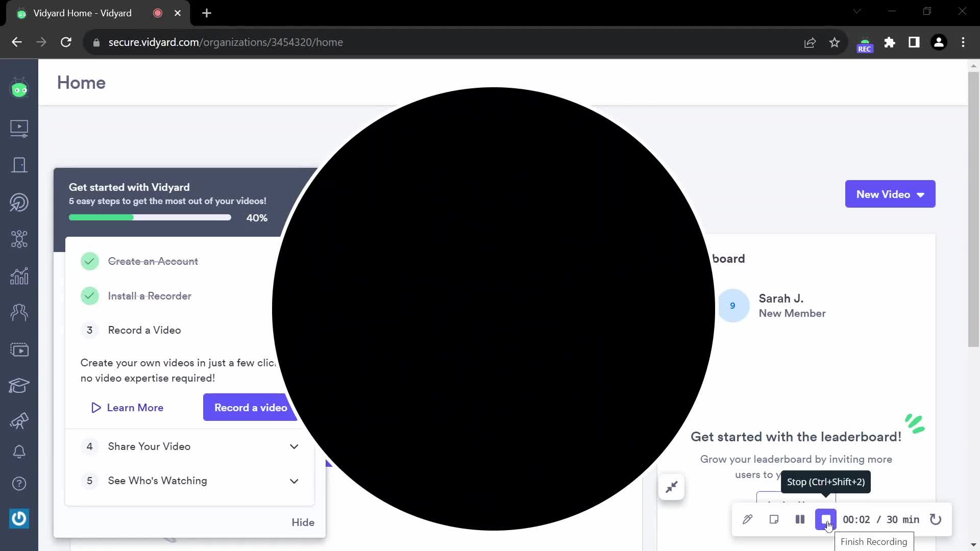980x551 pixels.
Task: Click the site lock security icon
Action: (96, 43)
